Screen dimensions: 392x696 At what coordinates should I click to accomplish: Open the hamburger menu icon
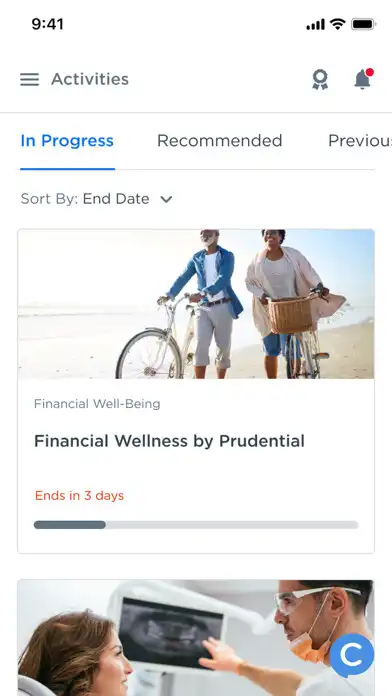(29, 79)
